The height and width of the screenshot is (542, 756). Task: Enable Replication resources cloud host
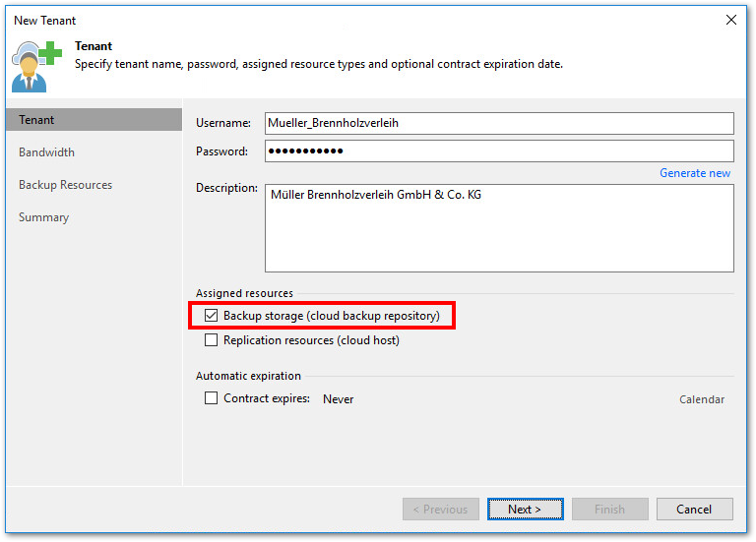point(212,340)
